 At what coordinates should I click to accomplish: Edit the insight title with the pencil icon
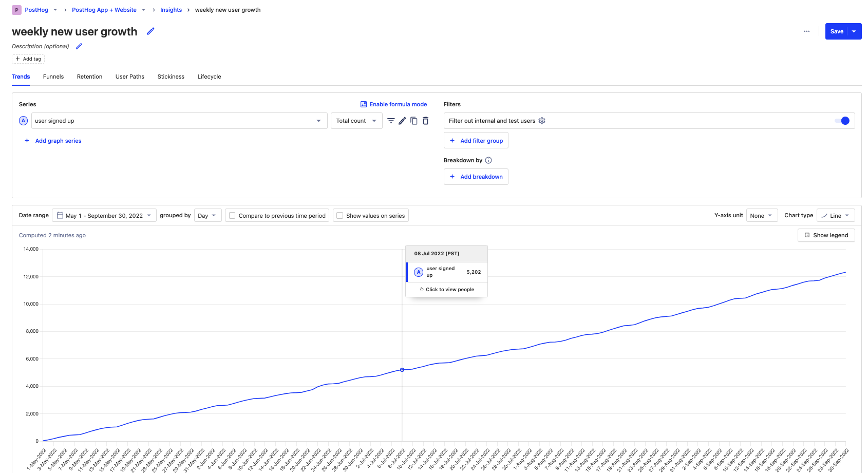[150, 31]
